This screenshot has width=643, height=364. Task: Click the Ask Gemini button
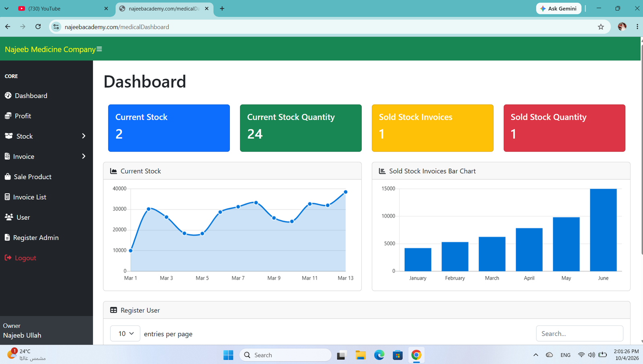click(x=559, y=8)
